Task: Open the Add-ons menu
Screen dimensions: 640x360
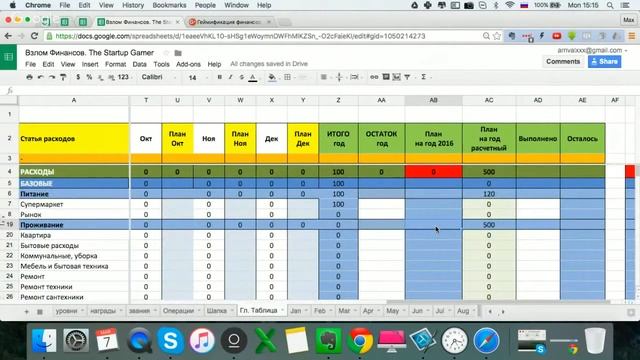Action: tap(188, 64)
